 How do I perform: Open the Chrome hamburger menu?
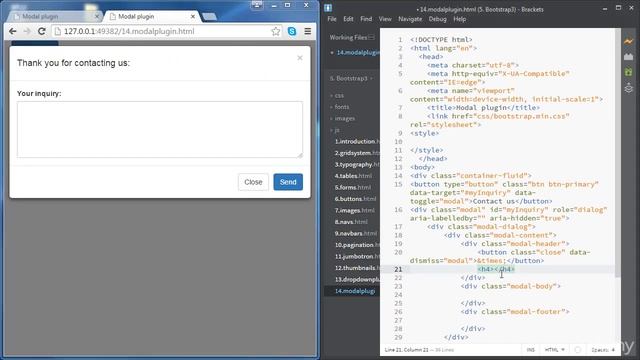(x=308, y=31)
